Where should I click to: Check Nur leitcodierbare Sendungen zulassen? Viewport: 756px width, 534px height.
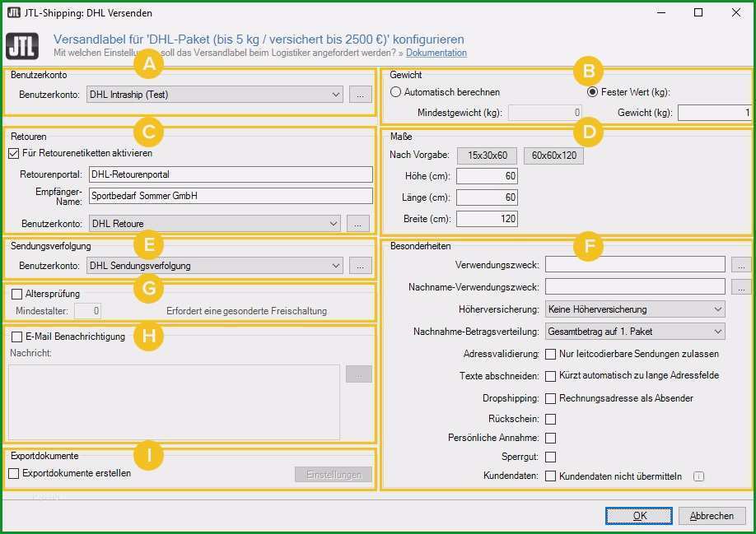pyautogui.click(x=550, y=355)
